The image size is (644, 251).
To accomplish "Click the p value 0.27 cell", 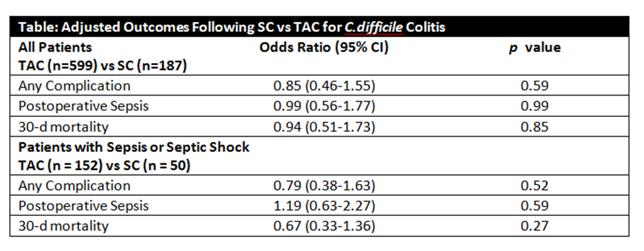I will (534, 226).
